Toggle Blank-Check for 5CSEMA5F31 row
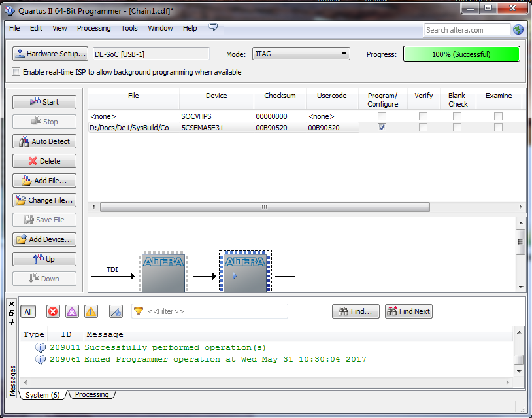 457,128
